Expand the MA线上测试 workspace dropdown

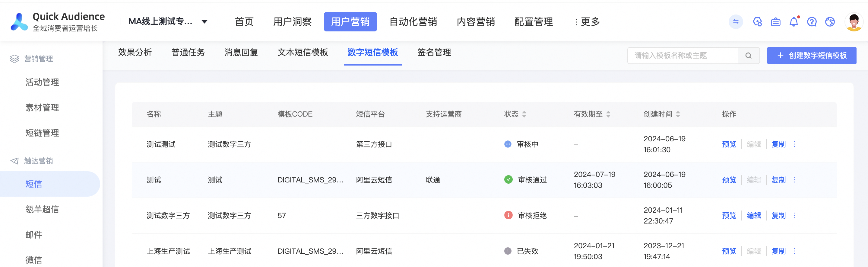point(204,22)
